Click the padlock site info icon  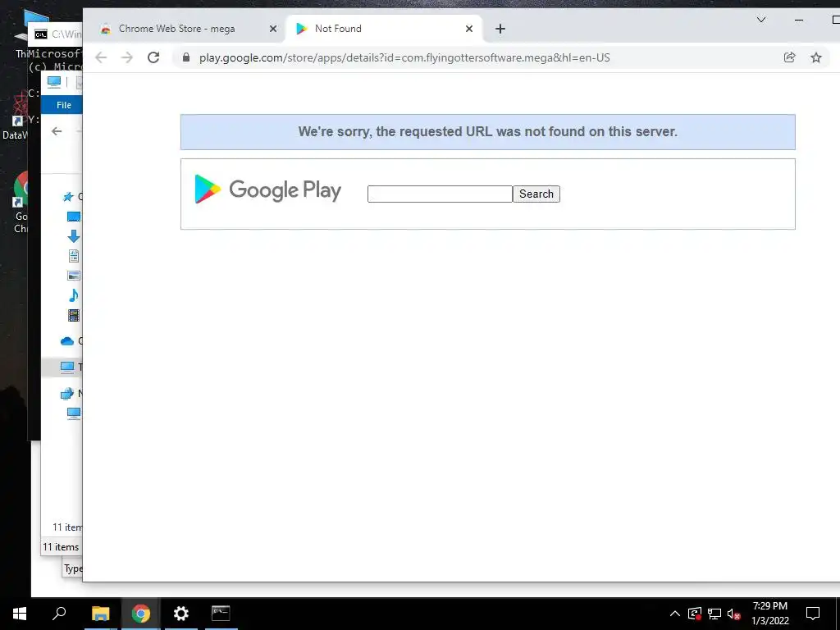pos(186,57)
